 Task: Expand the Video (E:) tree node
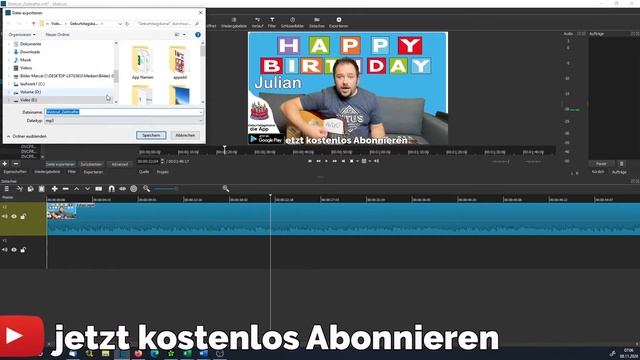9,100
